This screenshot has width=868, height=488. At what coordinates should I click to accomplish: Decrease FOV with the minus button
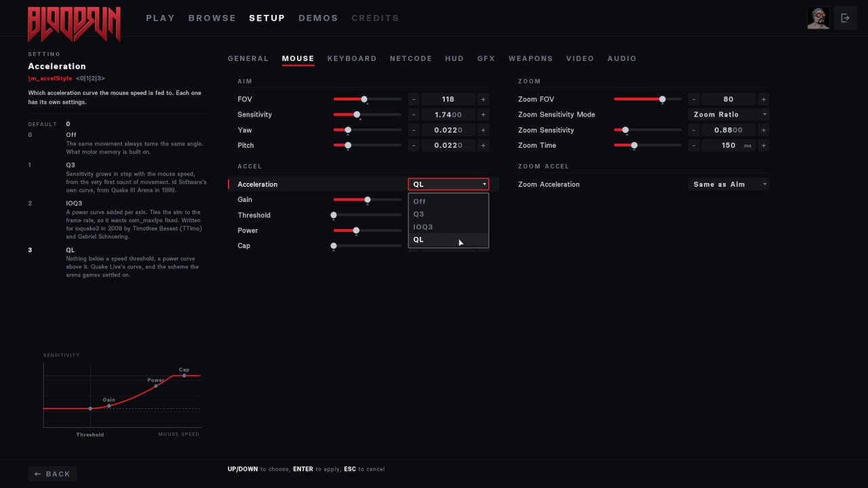click(x=414, y=99)
